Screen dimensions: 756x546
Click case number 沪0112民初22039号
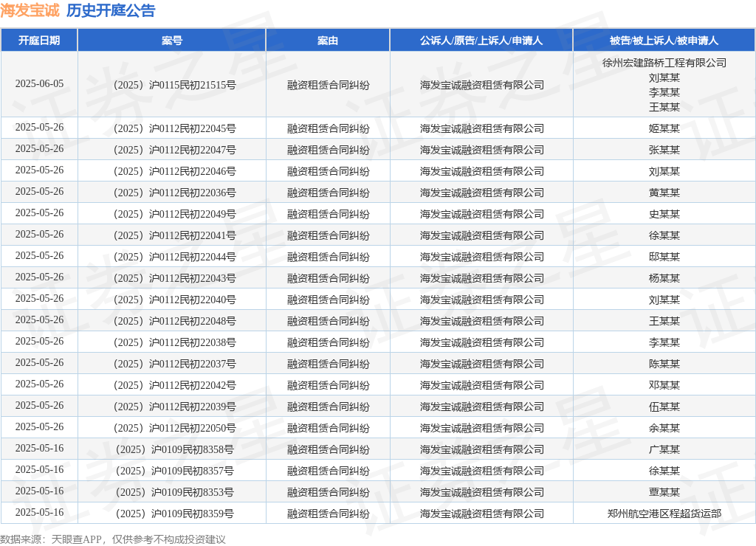pyautogui.click(x=174, y=407)
